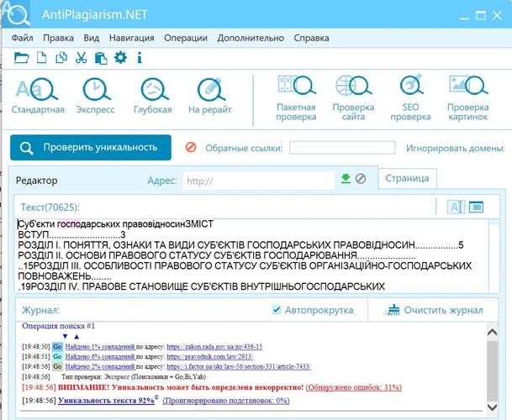The width and height of the screenshot is (512, 420).
Task: Select the Экспресс check mode
Action: 95,95
